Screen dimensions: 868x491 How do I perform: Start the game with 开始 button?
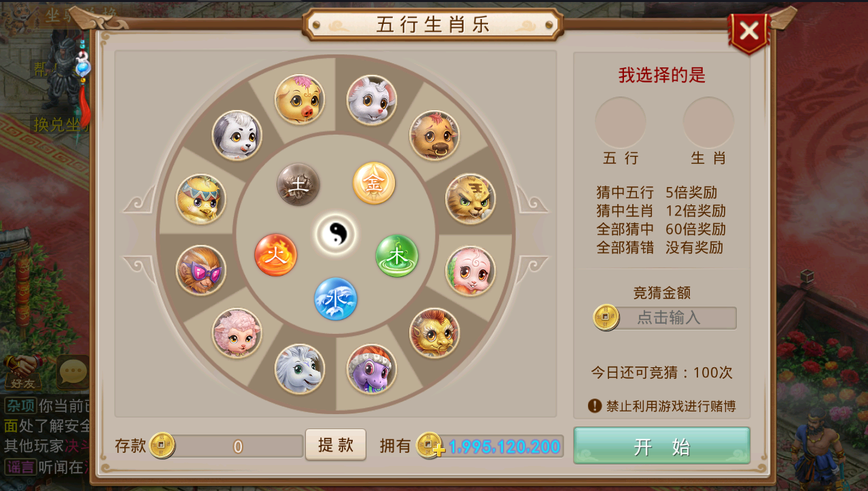pos(662,446)
